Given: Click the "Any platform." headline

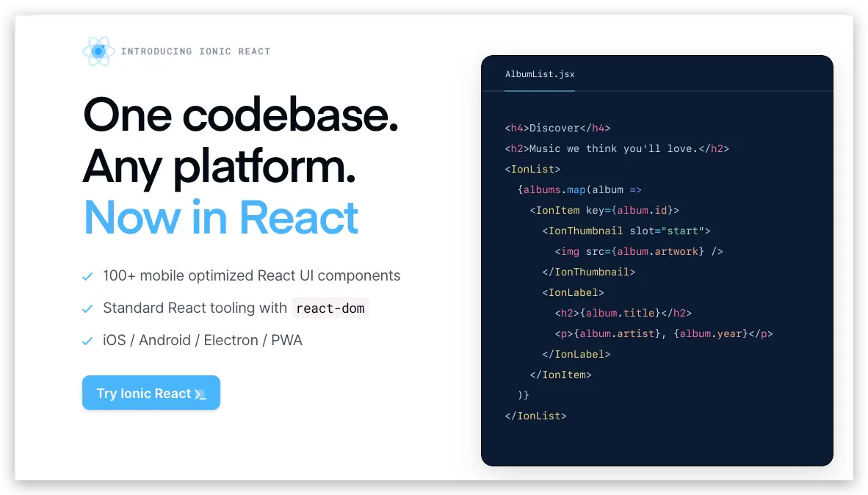Looking at the screenshot, I should pos(220,167).
